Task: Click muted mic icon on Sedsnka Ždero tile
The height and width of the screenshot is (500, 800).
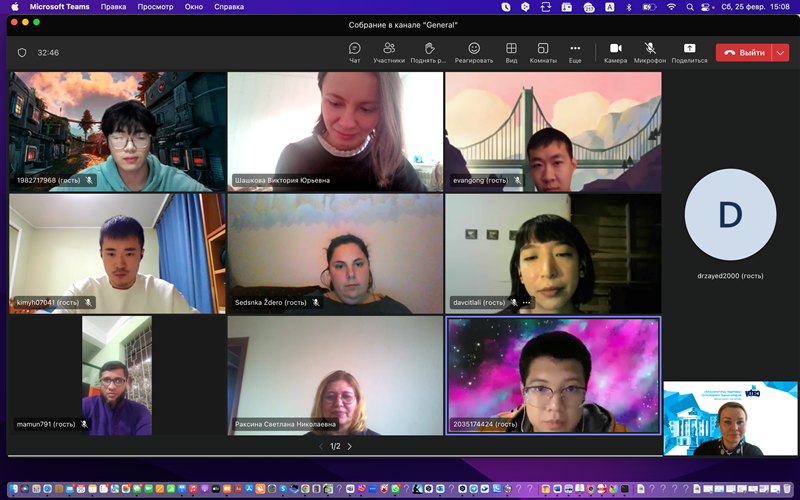Action: (x=316, y=303)
